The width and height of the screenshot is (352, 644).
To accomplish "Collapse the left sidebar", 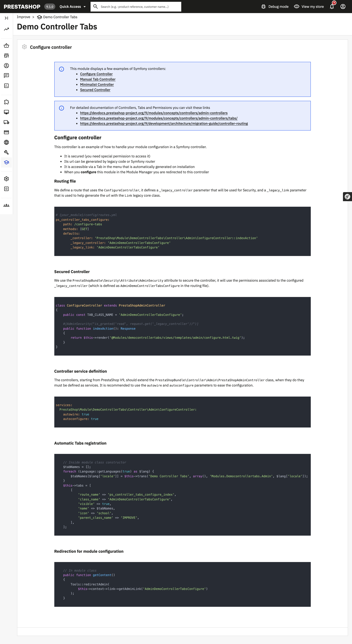I will point(7,18).
